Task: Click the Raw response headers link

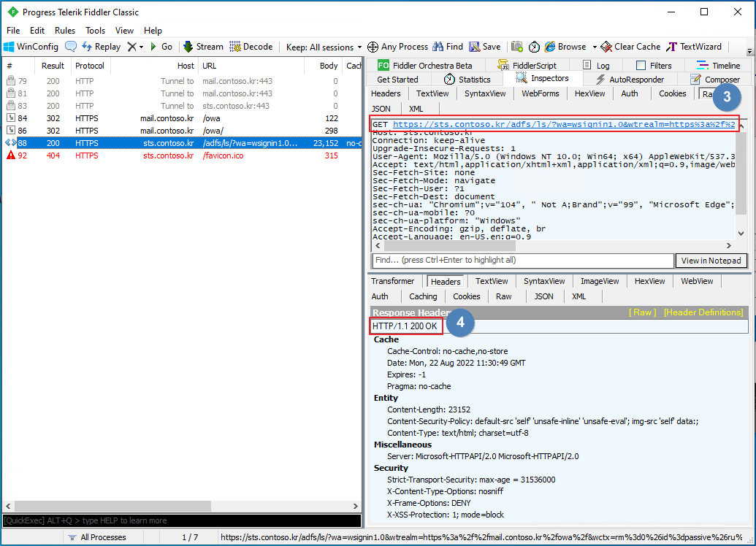Action: 642,312
